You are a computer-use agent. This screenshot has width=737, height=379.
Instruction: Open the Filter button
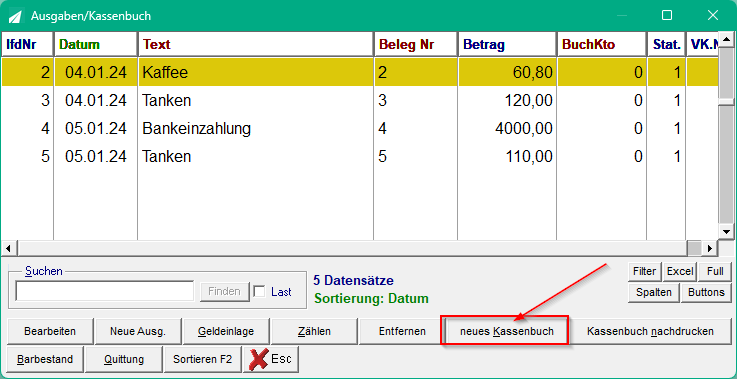pyautogui.click(x=644, y=271)
